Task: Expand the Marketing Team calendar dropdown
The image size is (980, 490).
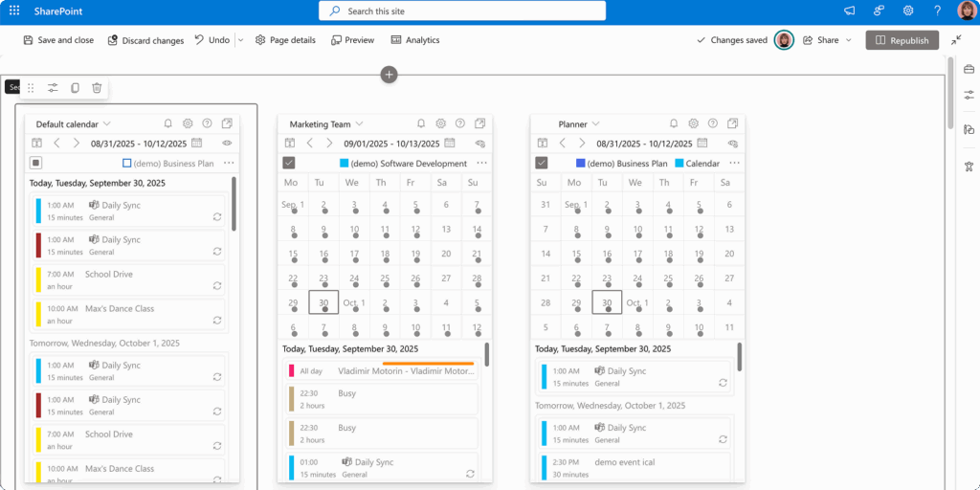Action: [360, 123]
